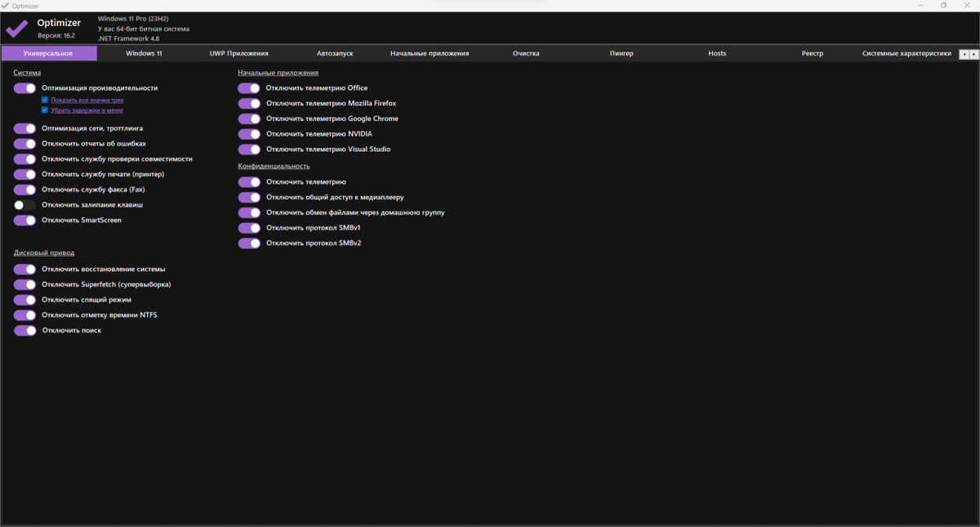Open the Системные характеристики tab
980x527 pixels.
pos(906,54)
